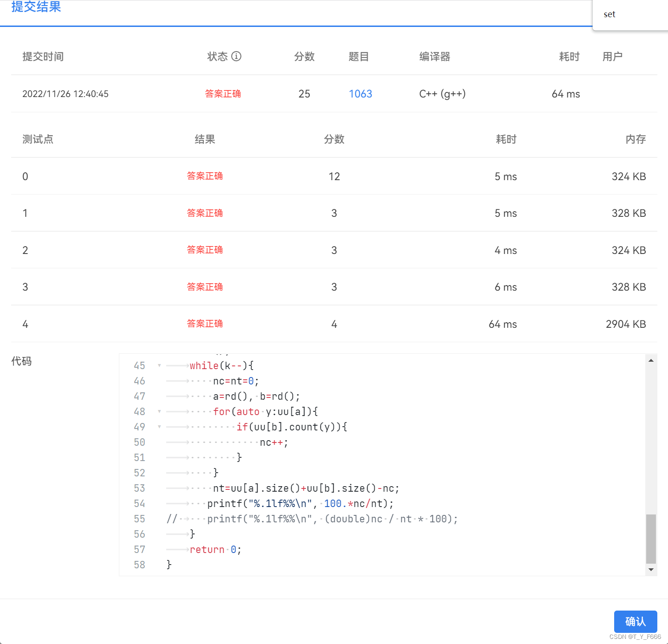The image size is (668, 644).
Task: Collapse the if block at line 49
Action: coord(159,427)
